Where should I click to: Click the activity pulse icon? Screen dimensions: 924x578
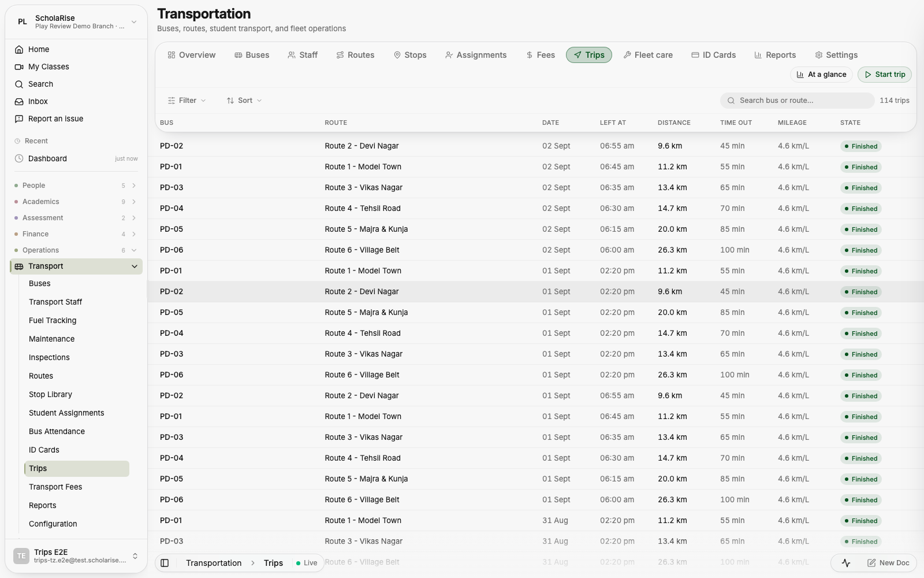coord(846,563)
